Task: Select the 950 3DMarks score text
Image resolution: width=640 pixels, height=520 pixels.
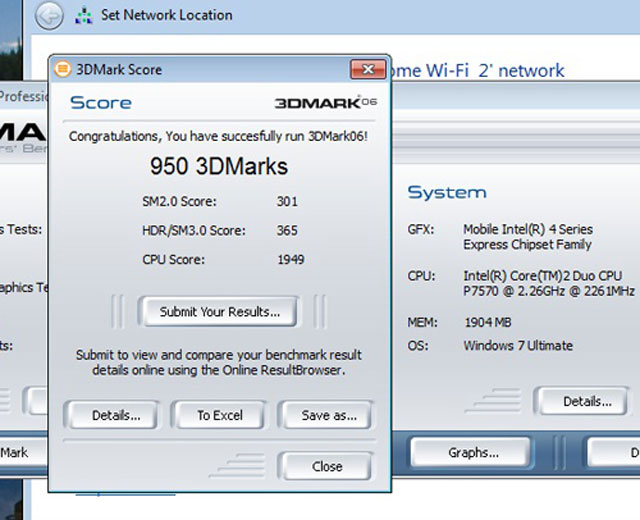Action: coord(219,166)
